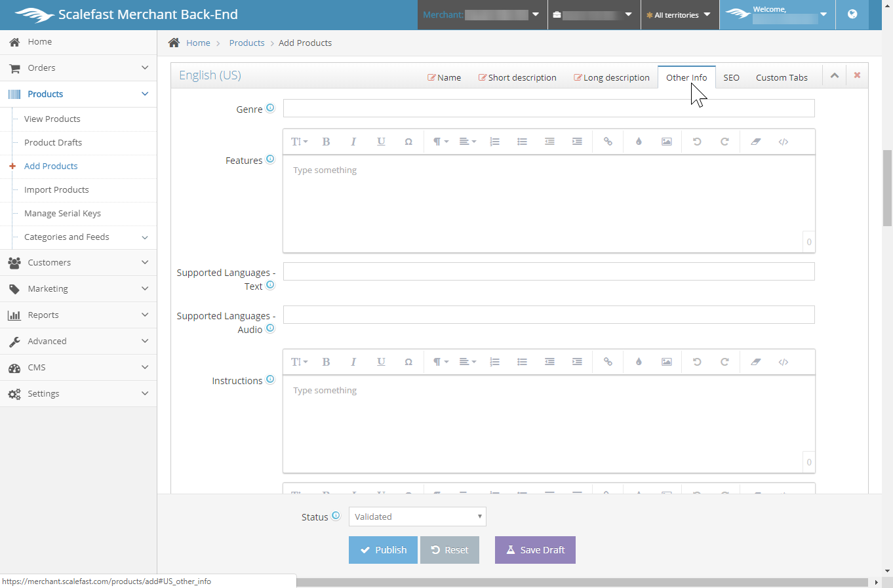Switch to the SEO tab
The height and width of the screenshot is (588, 893).
point(731,77)
